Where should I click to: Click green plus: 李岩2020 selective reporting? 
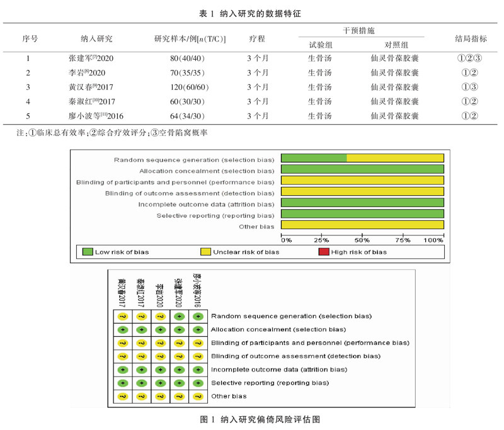click(x=161, y=383)
